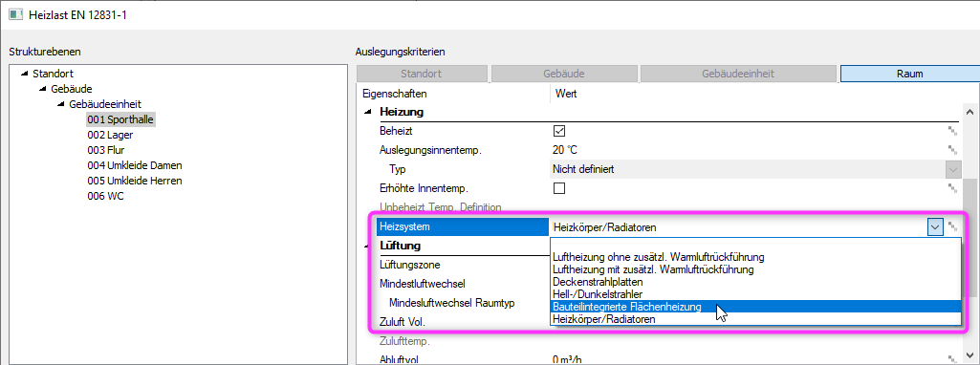Click the Mindestluftwechsel property label
The height and width of the screenshot is (365, 980).
422,284
